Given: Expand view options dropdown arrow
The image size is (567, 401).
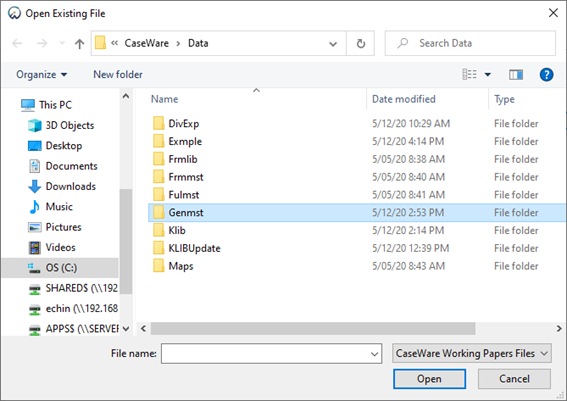Looking at the screenshot, I should click(x=487, y=75).
